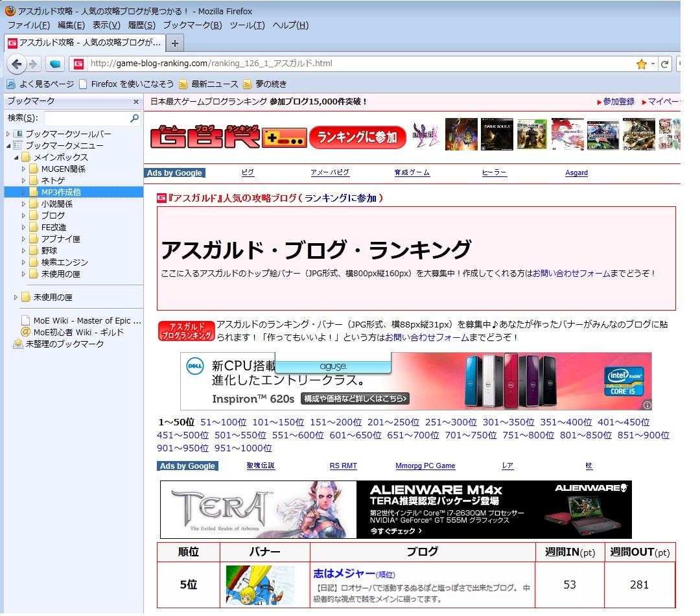Image resolution: width=700 pixels, height=616 pixels.
Task: Click よく見るページ bookmark toolbar item
Action: coord(40,84)
